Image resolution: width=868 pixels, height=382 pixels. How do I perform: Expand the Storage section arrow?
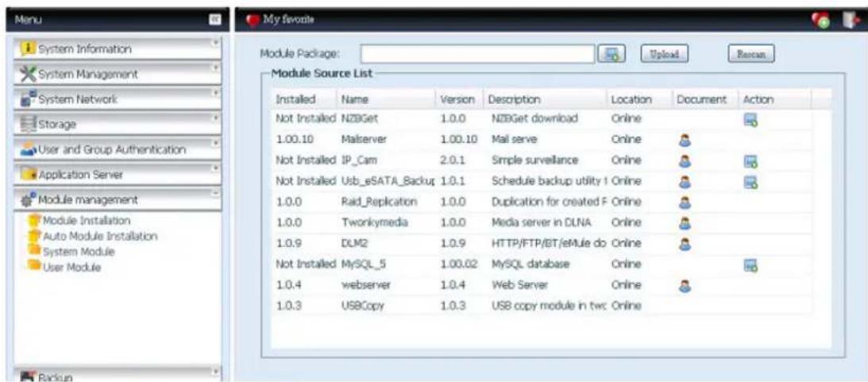(217, 118)
